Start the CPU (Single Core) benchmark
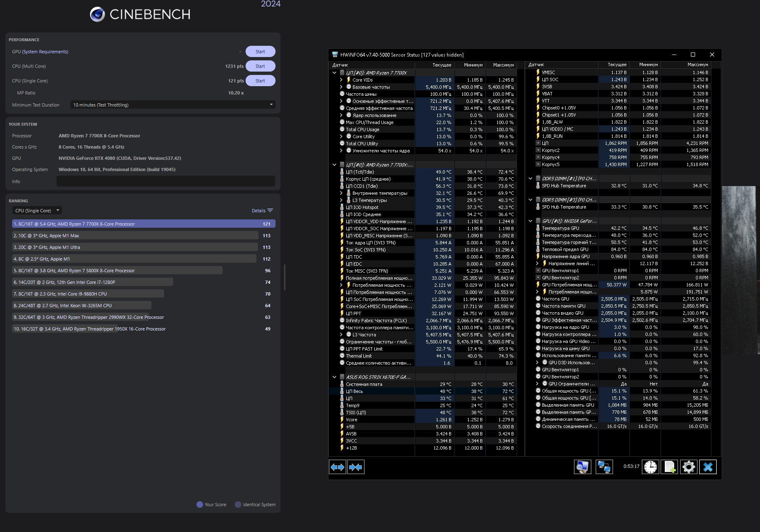The image size is (760, 532). (260, 81)
